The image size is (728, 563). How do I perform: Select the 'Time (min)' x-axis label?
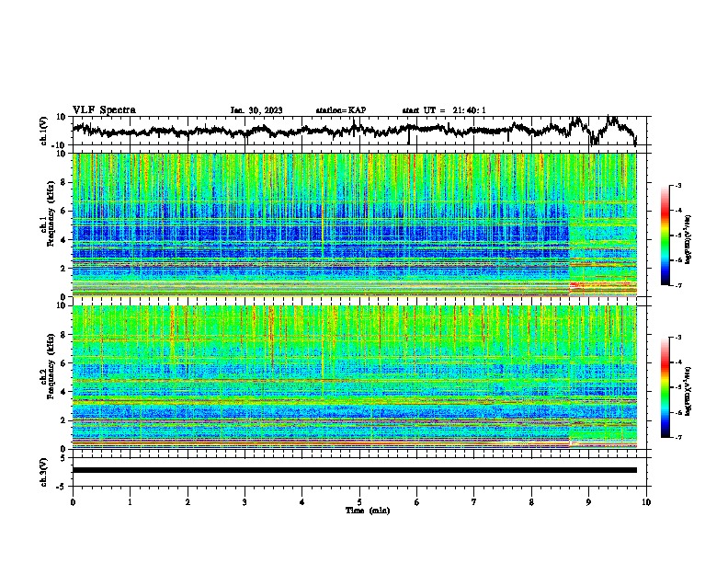click(368, 511)
